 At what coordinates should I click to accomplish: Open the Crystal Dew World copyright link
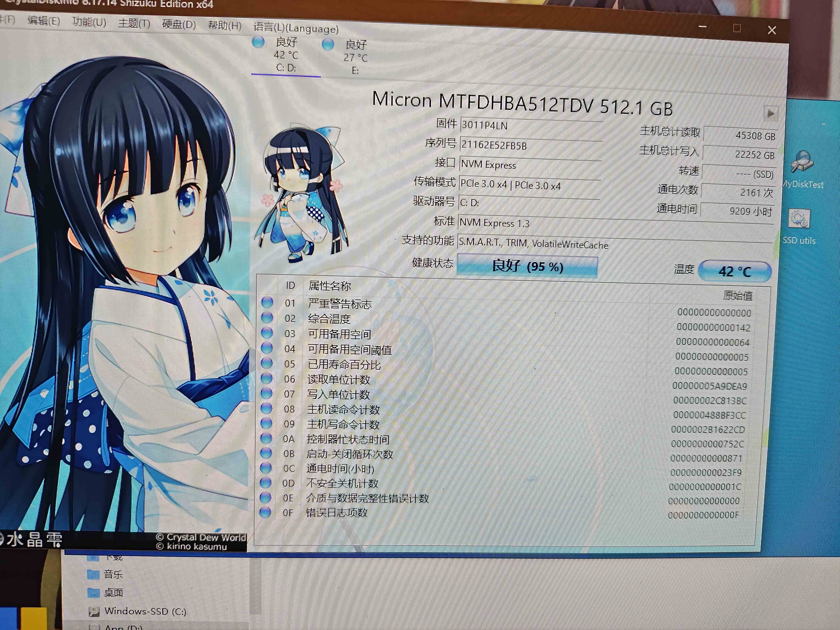click(x=201, y=537)
